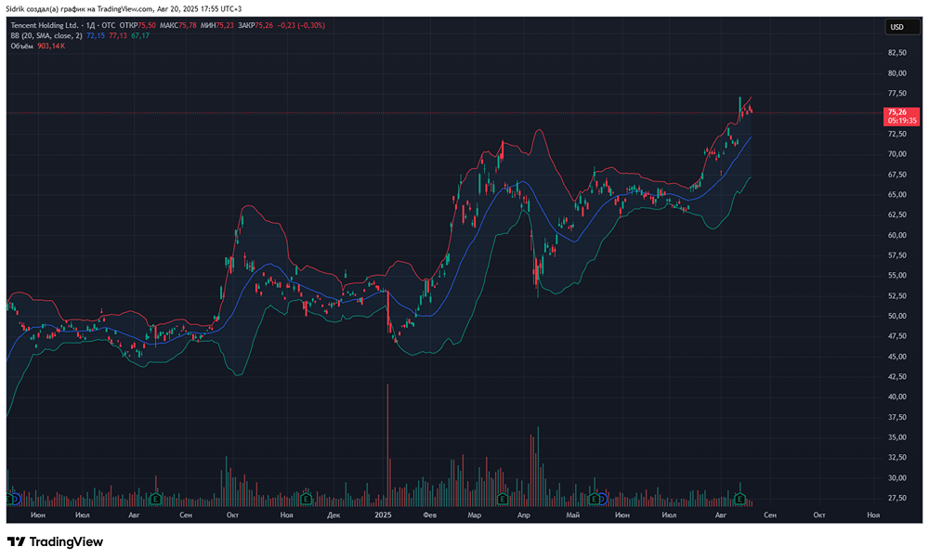Screen dimensions: 929x560
Task: Click the green BB lower value 67,17
Action: tap(140, 35)
